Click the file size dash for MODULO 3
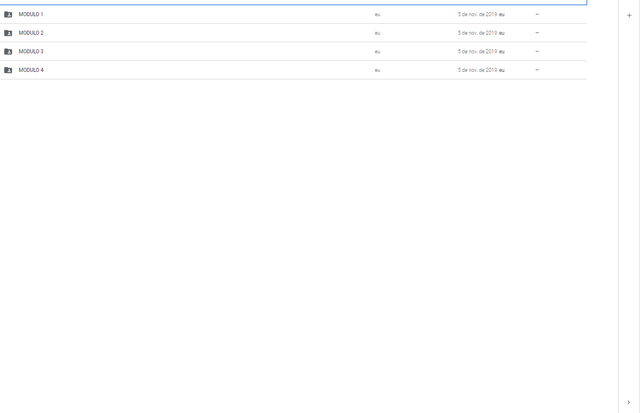This screenshot has height=413, width=640. [537, 51]
